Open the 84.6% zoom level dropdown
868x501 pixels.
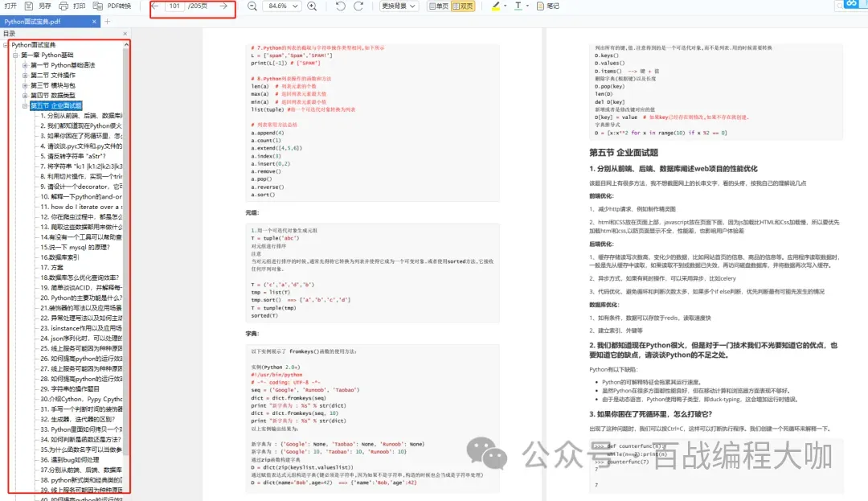click(x=282, y=6)
